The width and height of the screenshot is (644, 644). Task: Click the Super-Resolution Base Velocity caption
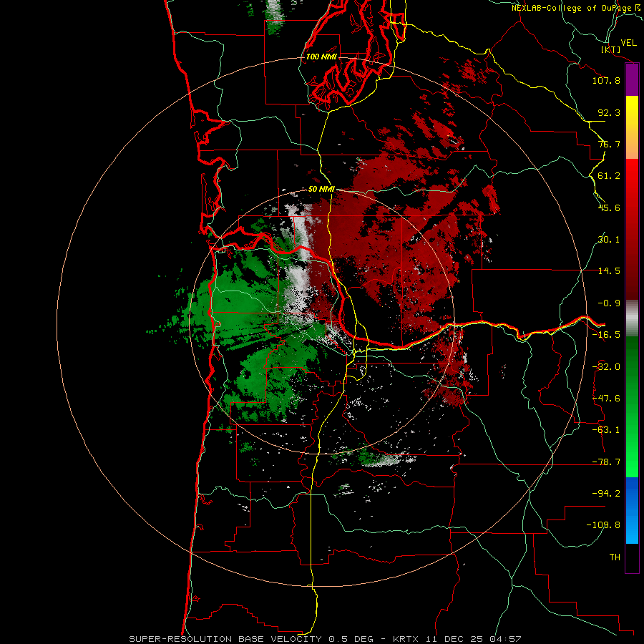(x=325, y=639)
